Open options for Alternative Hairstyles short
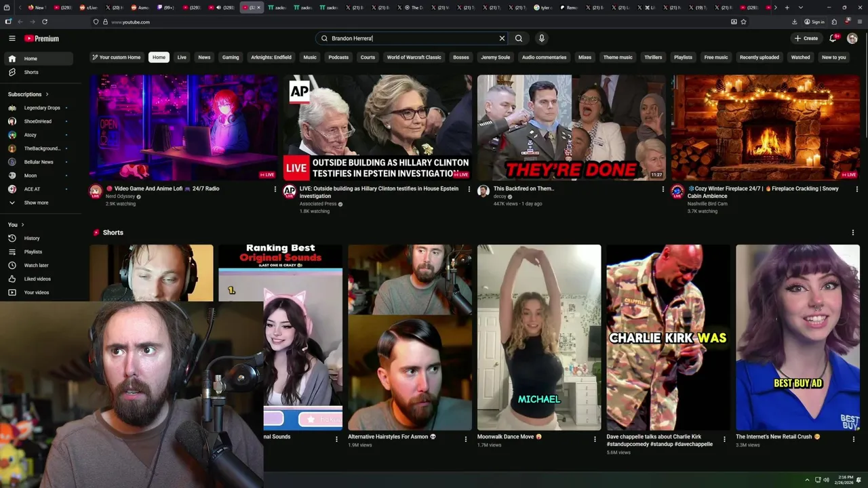Image resolution: width=868 pixels, height=488 pixels. (465, 439)
